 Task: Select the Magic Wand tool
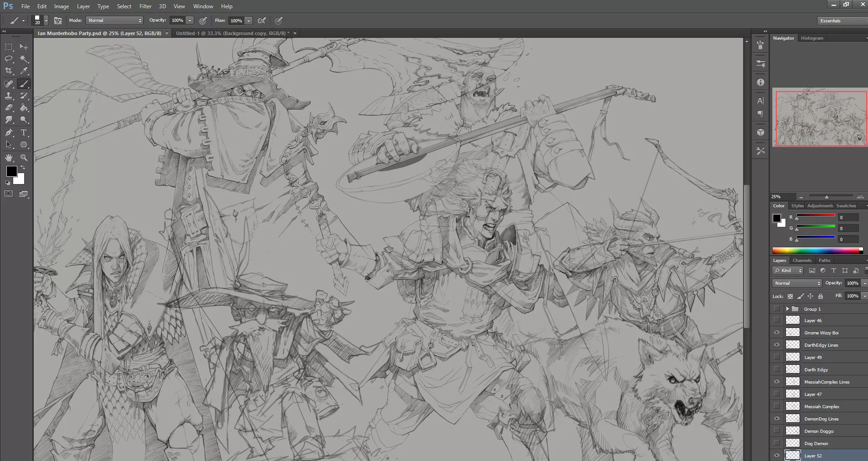[24, 59]
